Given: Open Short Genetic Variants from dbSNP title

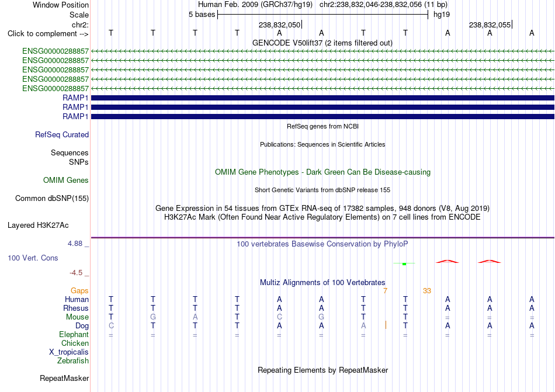Looking at the screenshot, I should pyautogui.click(x=322, y=190).
